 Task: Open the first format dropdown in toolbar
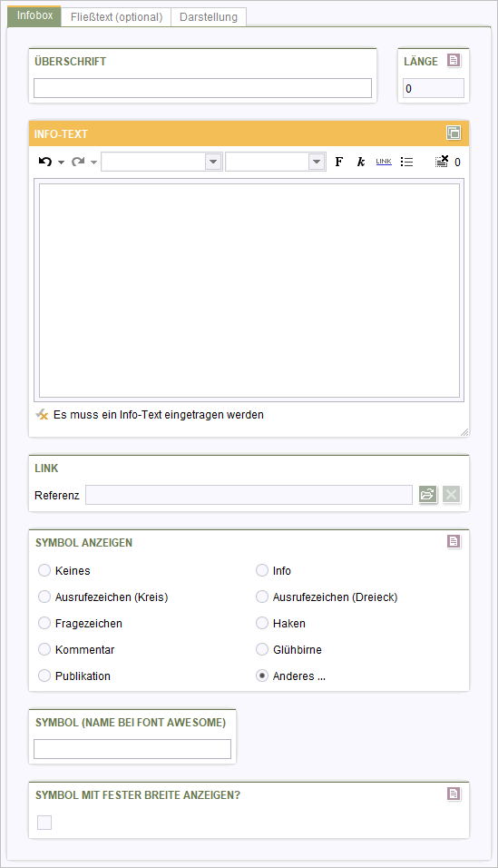pyautogui.click(x=161, y=162)
